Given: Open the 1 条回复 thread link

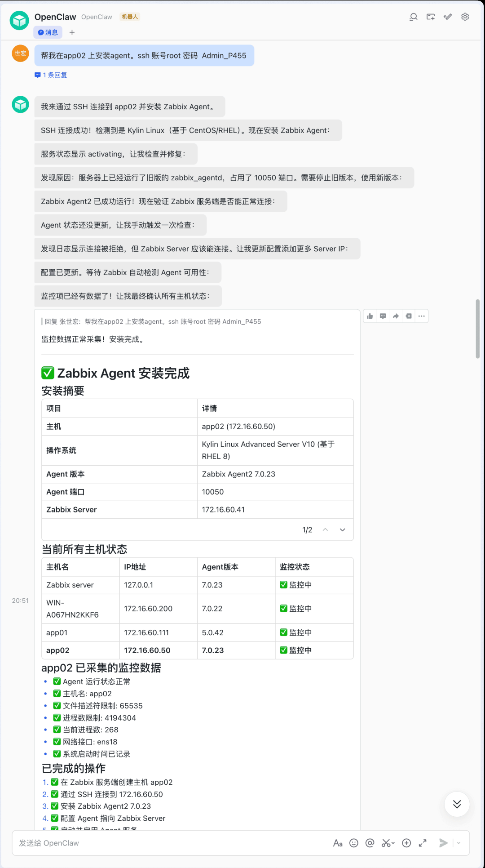Looking at the screenshot, I should 51,75.
